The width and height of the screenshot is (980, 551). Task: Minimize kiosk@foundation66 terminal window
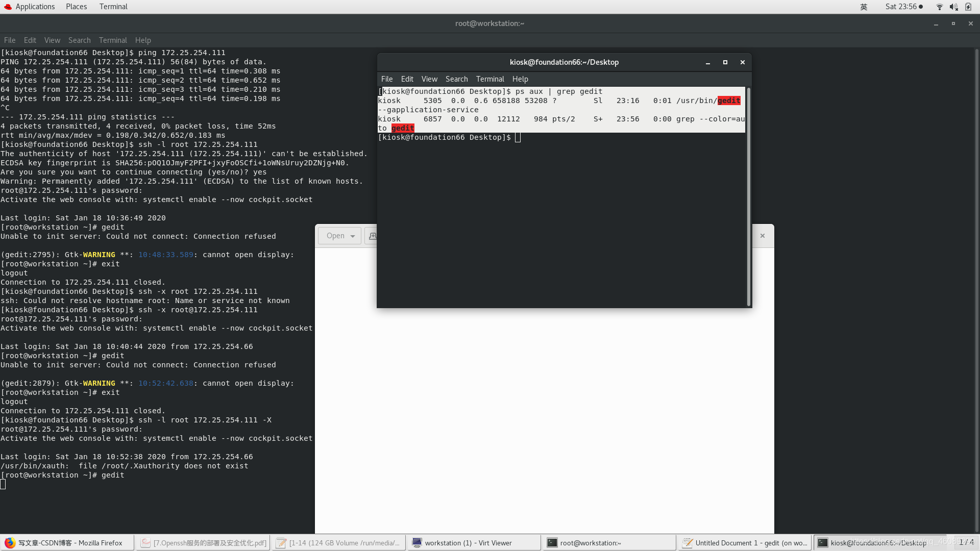[708, 62]
